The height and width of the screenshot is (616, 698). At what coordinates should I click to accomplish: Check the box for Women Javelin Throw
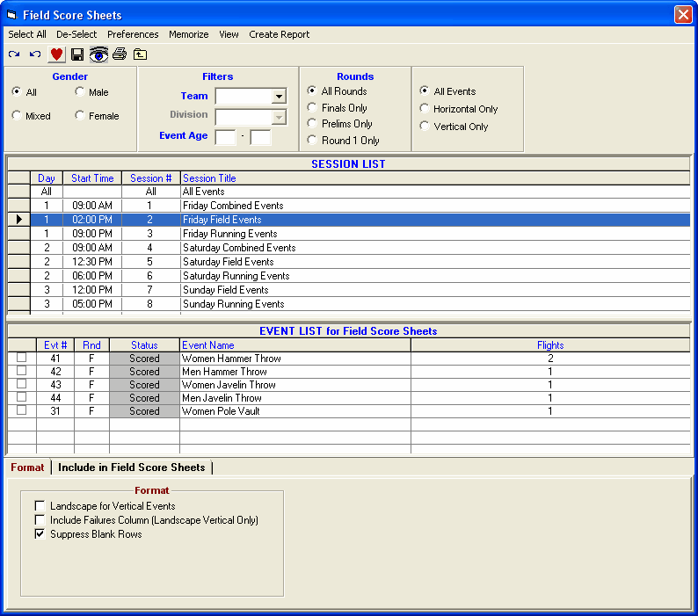21,384
